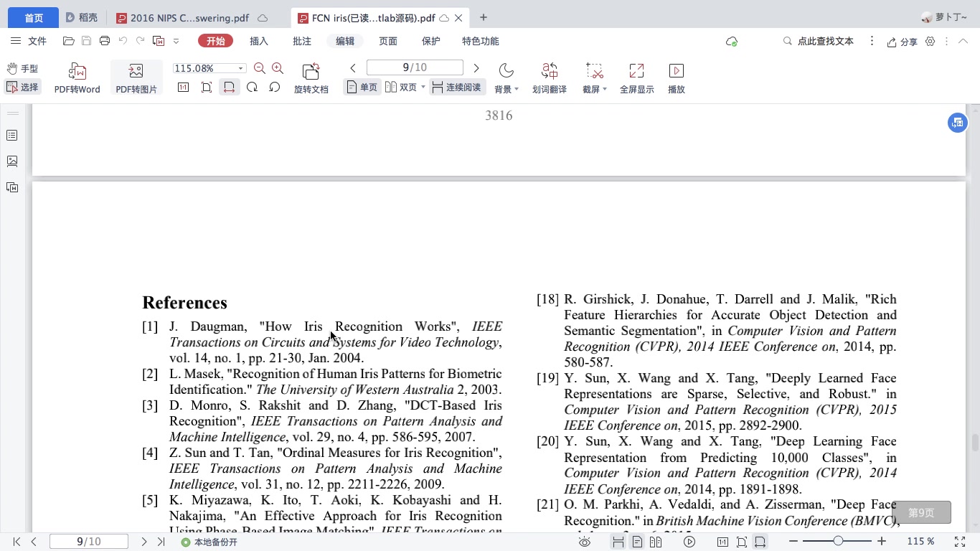Go to next page with toolbar arrow

click(x=476, y=68)
